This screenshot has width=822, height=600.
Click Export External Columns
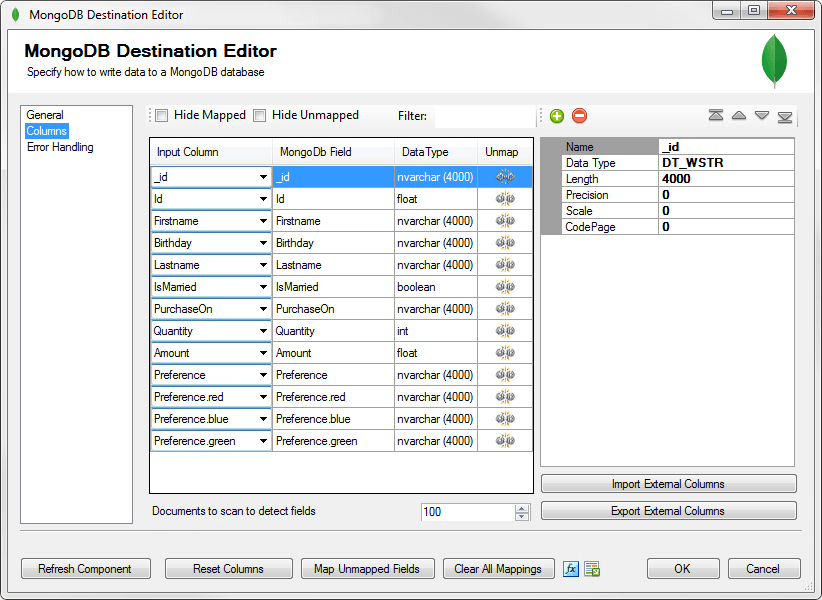[668, 511]
